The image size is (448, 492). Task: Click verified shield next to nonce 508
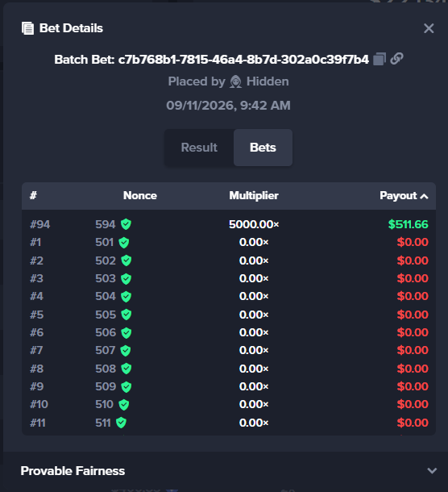[x=127, y=369]
